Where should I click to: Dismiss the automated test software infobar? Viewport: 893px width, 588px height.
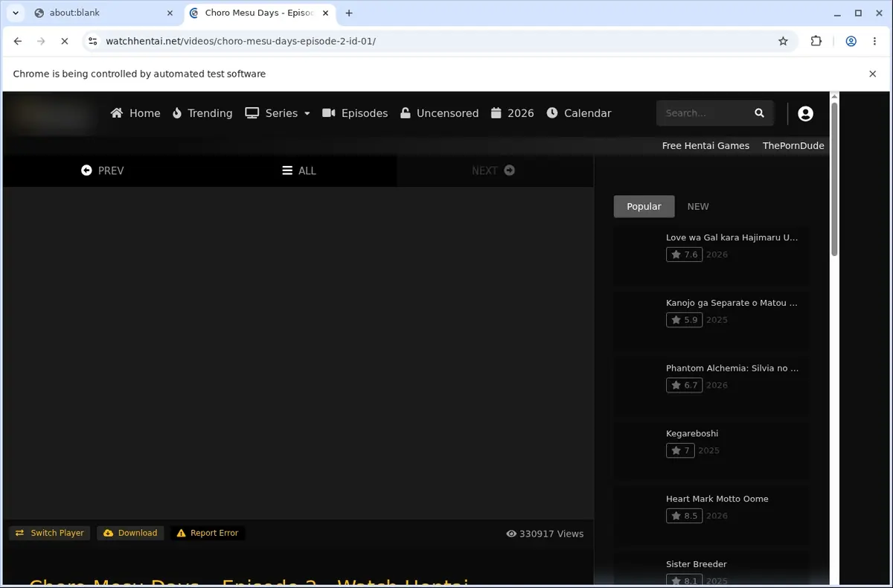[x=873, y=74]
